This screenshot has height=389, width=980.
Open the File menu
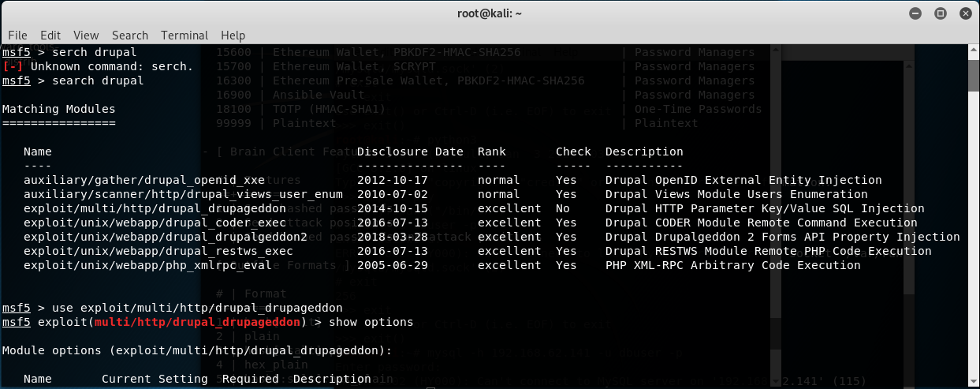click(x=17, y=36)
